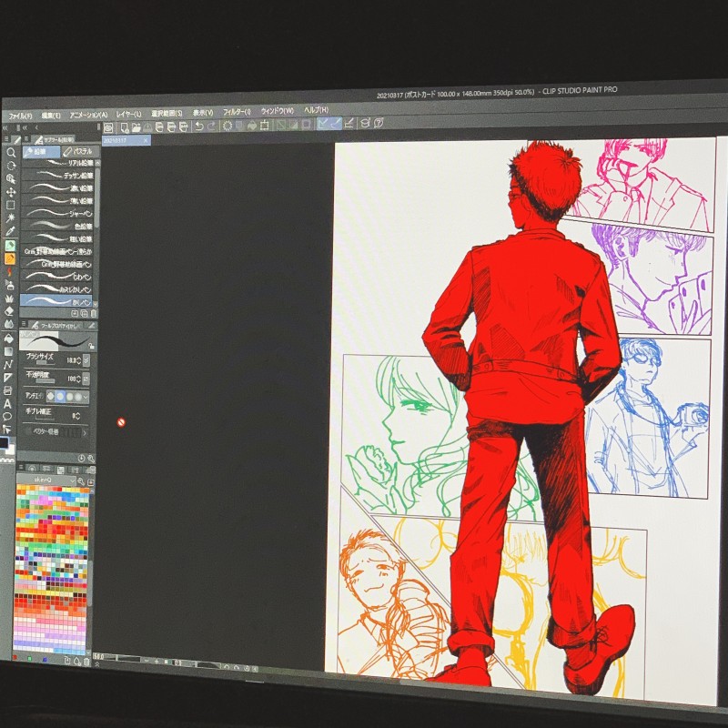The width and height of the screenshot is (728, 728).
Task: Open CLIP STUDIO launcher icon in command bar
Action: coord(108,127)
